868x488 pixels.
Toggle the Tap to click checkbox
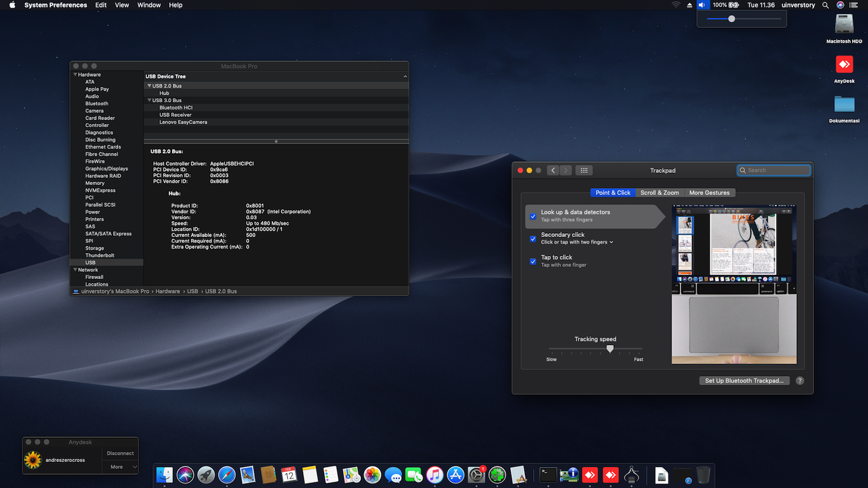click(533, 261)
